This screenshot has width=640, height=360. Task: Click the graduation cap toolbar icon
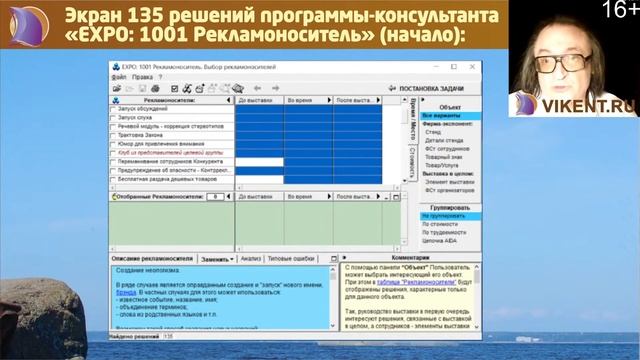(x=238, y=88)
